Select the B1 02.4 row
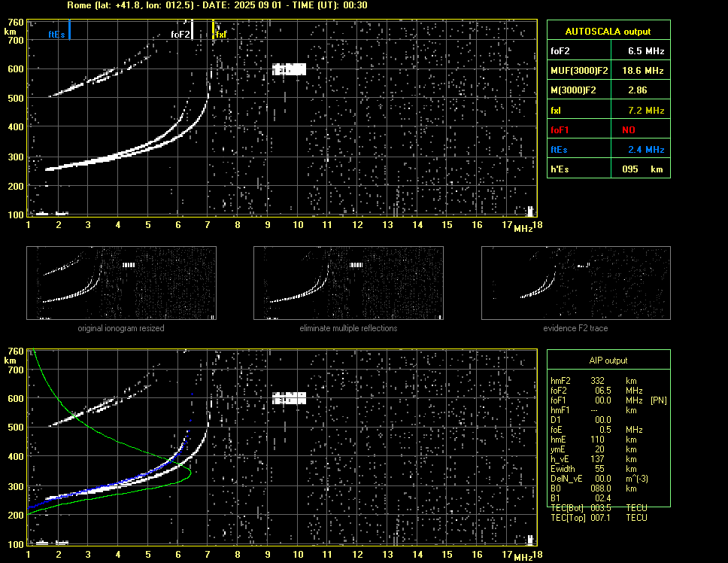 tap(581, 498)
